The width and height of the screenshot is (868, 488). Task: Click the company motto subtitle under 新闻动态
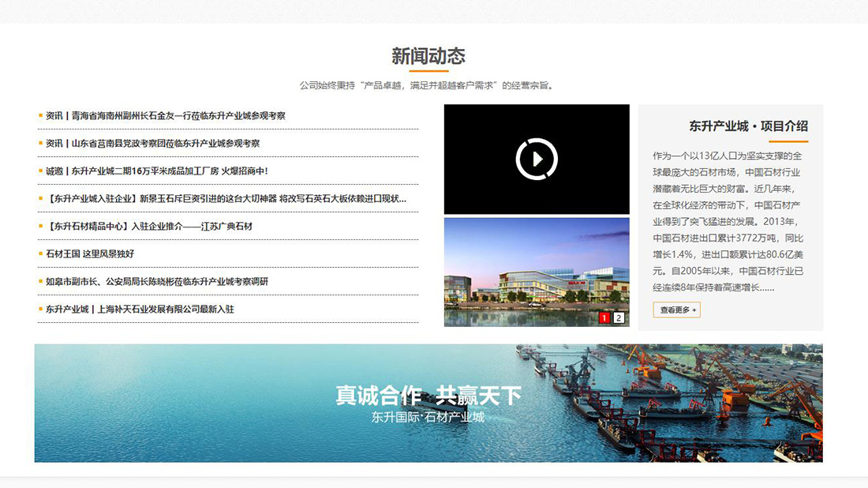pos(427,85)
